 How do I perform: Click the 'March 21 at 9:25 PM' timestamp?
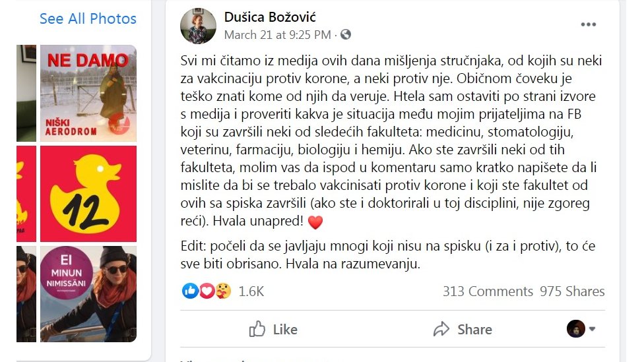click(x=277, y=34)
